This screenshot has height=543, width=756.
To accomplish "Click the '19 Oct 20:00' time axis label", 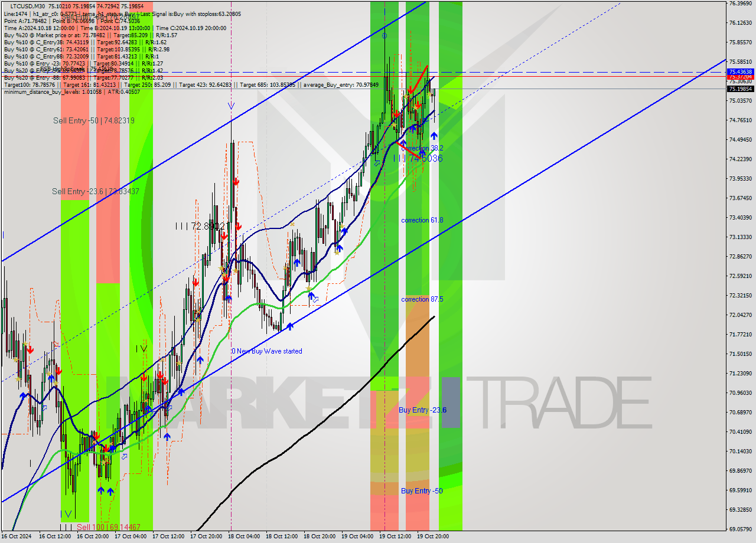I will coord(432,537).
